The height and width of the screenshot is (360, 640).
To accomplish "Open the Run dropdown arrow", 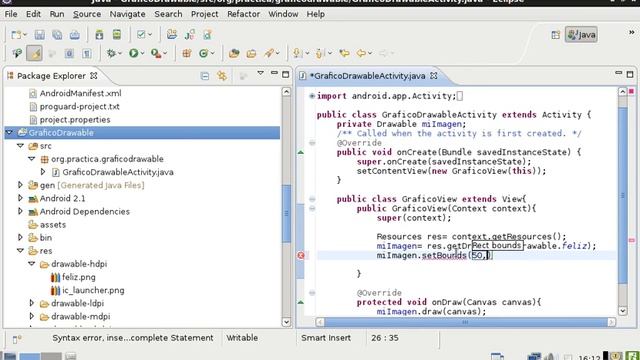I will (142, 53).
